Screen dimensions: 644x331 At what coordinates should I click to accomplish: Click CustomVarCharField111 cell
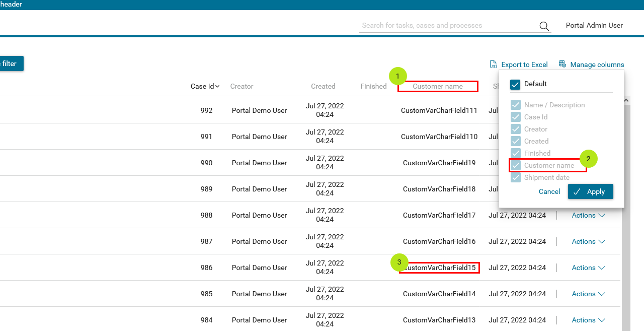click(x=439, y=110)
